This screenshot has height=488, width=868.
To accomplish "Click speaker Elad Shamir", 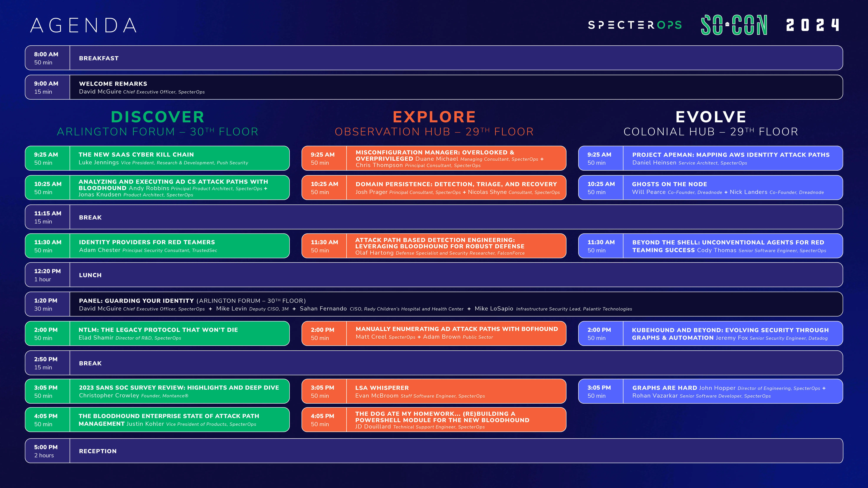I will [96, 338].
